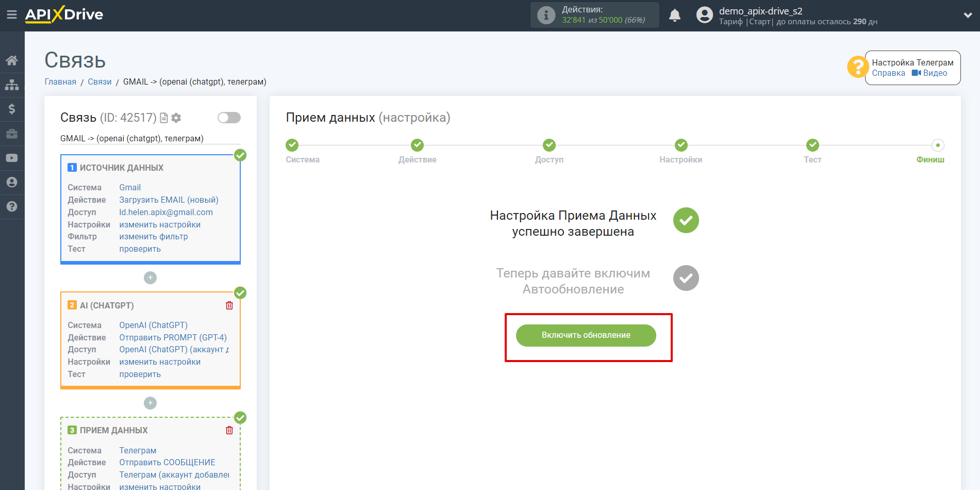Image resolution: width=980 pixels, height=490 pixels.
Task: Open the actions info icon
Action: click(x=546, y=15)
